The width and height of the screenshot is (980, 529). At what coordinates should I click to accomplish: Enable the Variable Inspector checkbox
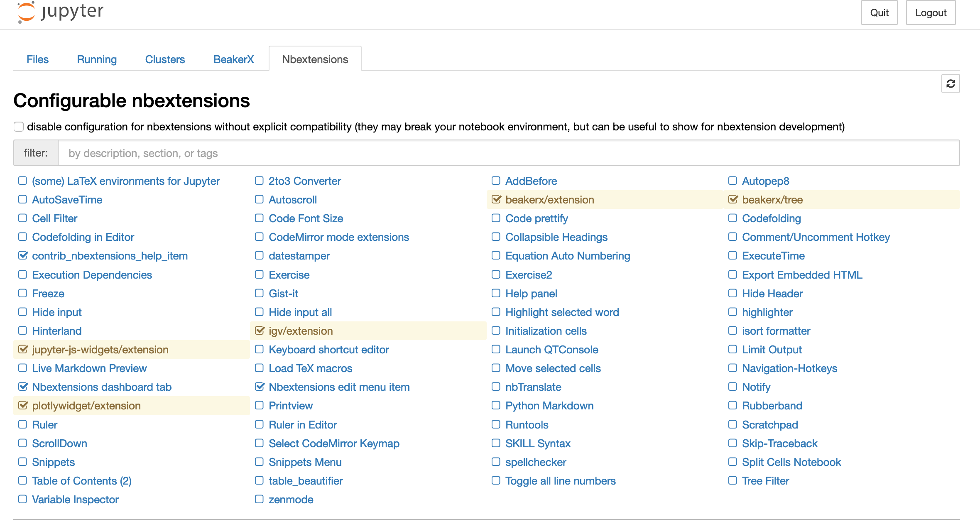pos(22,499)
